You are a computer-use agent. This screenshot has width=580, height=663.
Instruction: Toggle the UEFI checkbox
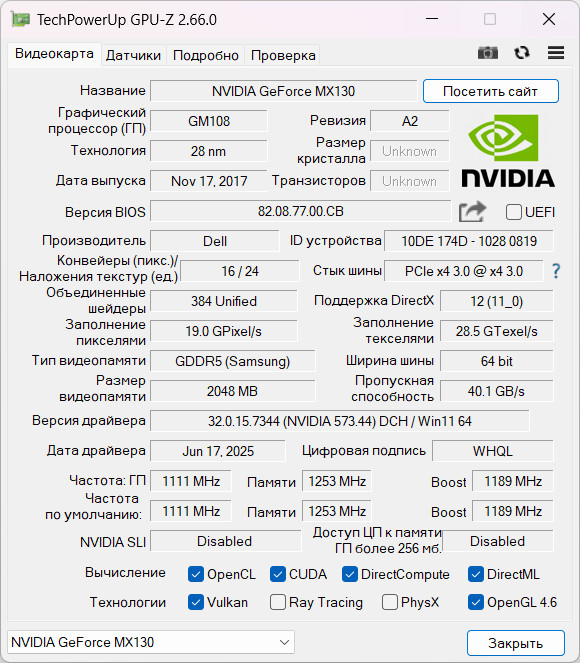(513, 212)
